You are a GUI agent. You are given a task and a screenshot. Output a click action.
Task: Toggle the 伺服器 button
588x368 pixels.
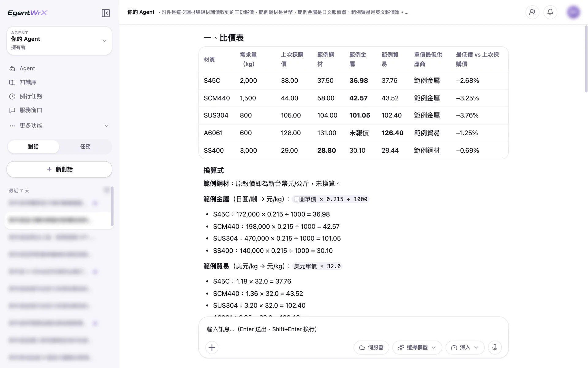[x=371, y=347]
